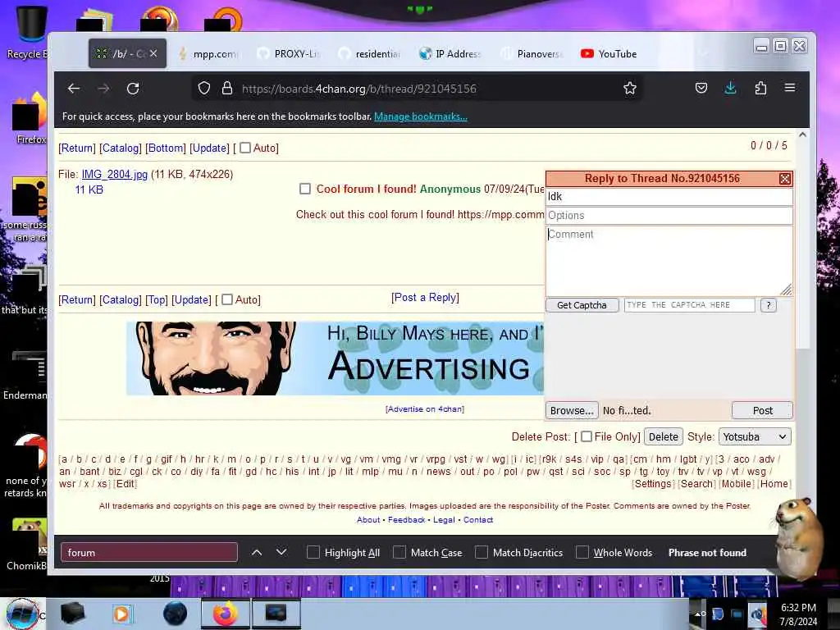This screenshot has width=840, height=630.
Task: Open the Firefox hamburger menu
Action: pos(790,88)
